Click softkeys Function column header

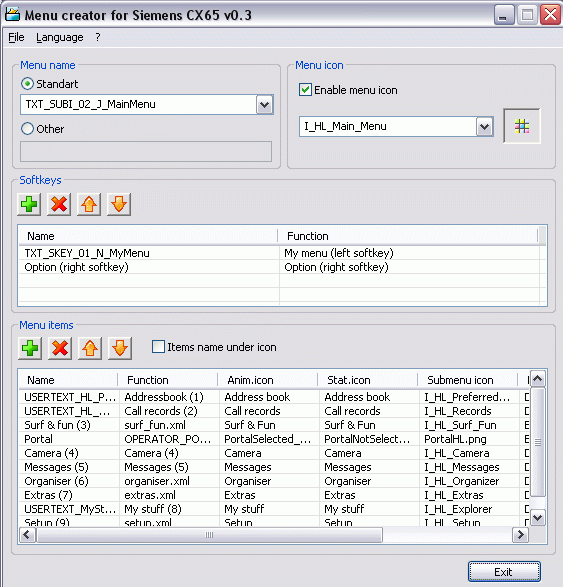(407, 236)
